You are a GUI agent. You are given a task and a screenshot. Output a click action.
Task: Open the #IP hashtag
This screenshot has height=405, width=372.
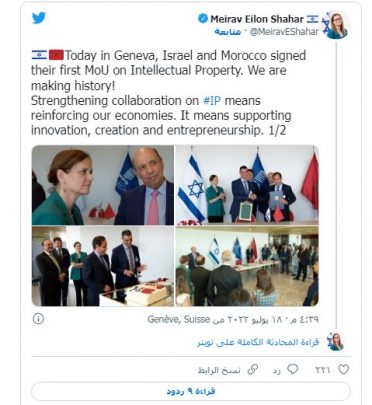coord(212,100)
